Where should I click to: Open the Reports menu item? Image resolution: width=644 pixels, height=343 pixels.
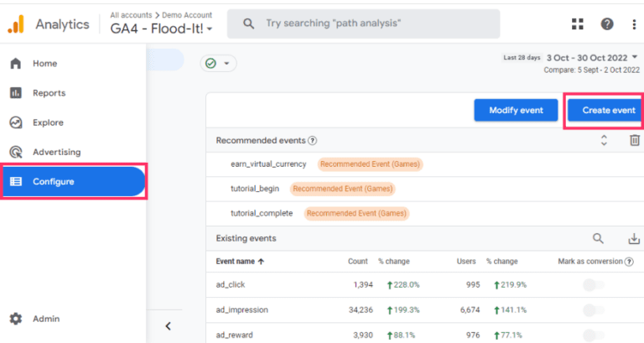click(x=49, y=93)
